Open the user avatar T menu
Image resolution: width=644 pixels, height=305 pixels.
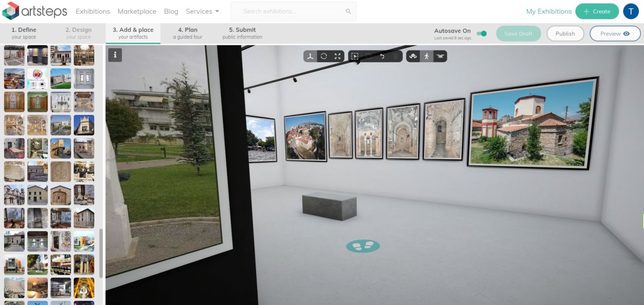tap(631, 12)
